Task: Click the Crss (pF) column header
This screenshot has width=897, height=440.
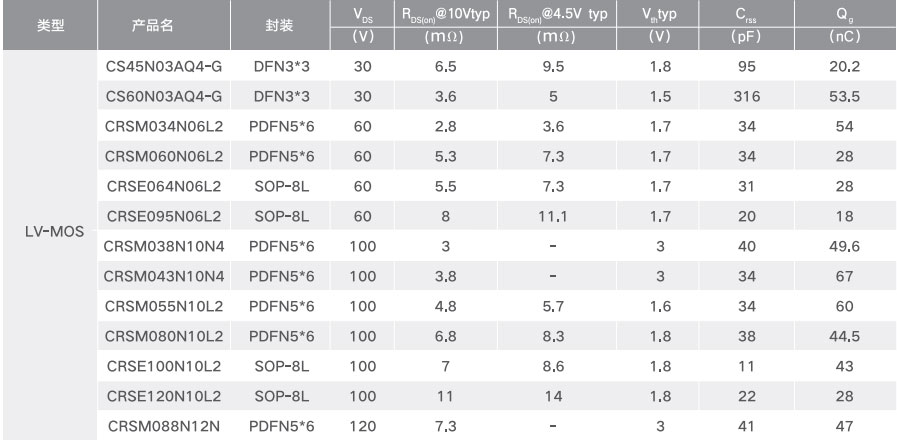Action: 747,26
